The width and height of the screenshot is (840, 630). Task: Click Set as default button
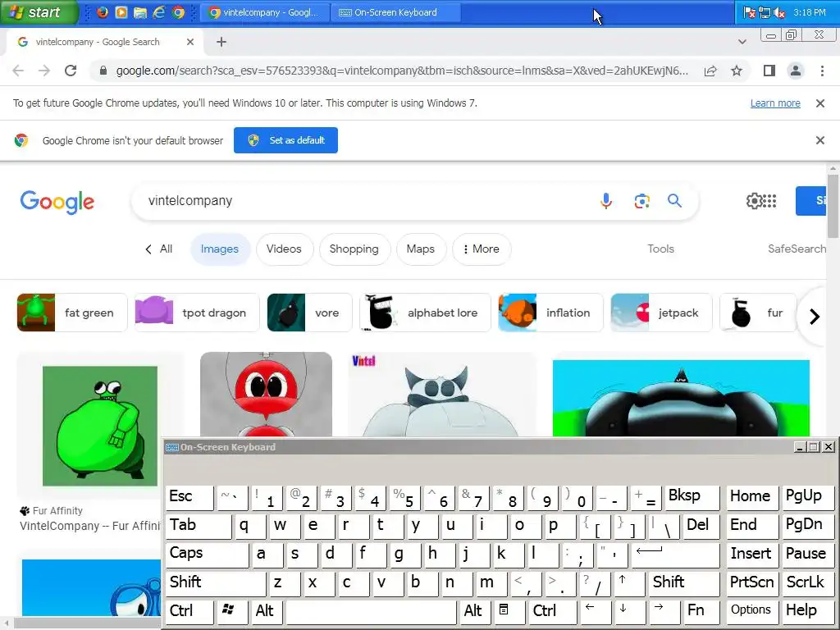pos(285,140)
